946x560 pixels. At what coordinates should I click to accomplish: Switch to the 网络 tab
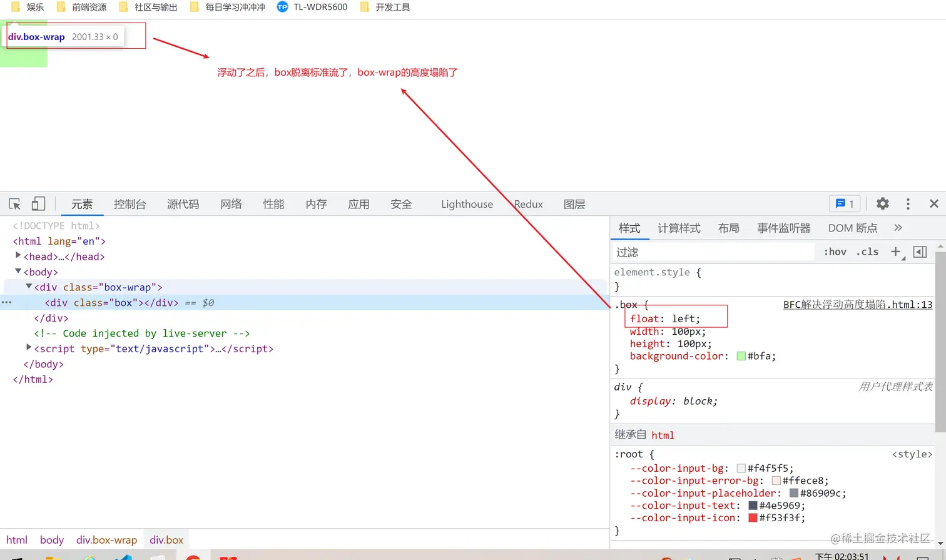pos(231,204)
